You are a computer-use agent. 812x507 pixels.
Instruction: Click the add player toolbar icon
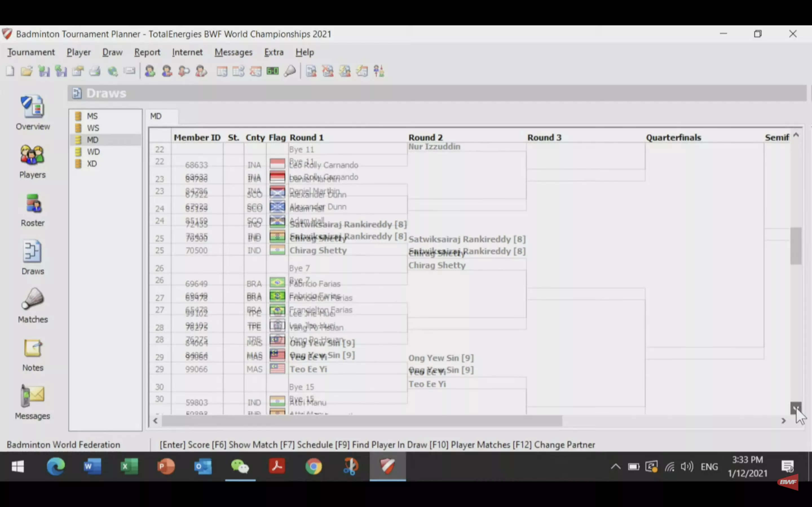[150, 71]
